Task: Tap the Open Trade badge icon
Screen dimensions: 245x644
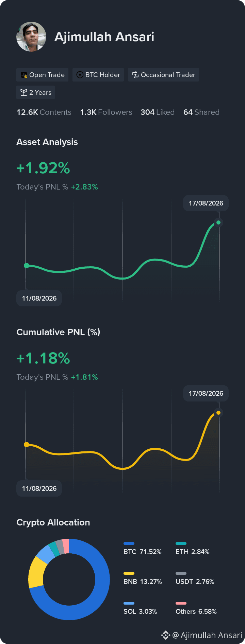Action: pos(24,75)
